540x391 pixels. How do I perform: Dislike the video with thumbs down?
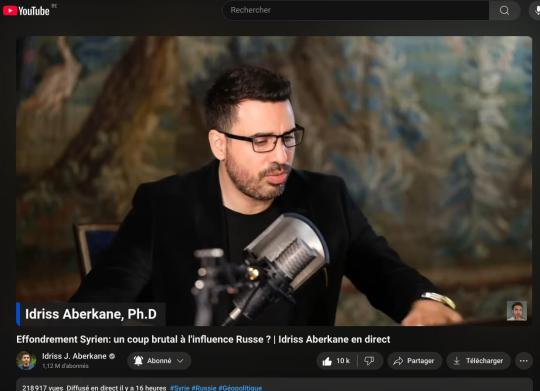[x=370, y=361]
